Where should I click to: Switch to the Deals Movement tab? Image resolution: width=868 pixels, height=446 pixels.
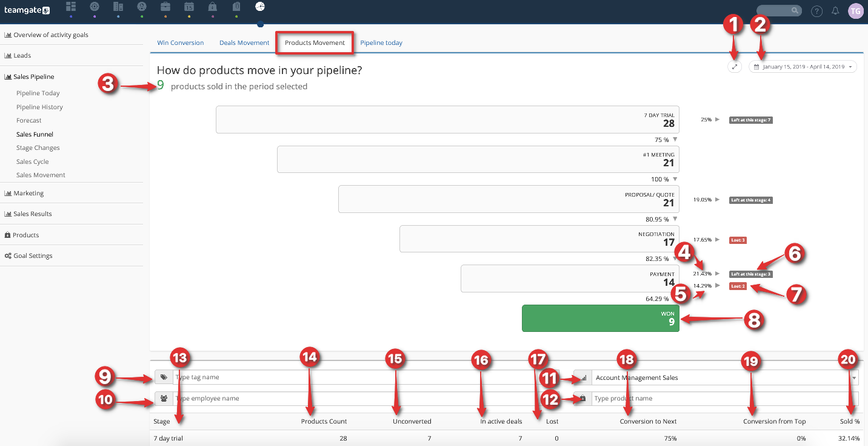pos(244,43)
